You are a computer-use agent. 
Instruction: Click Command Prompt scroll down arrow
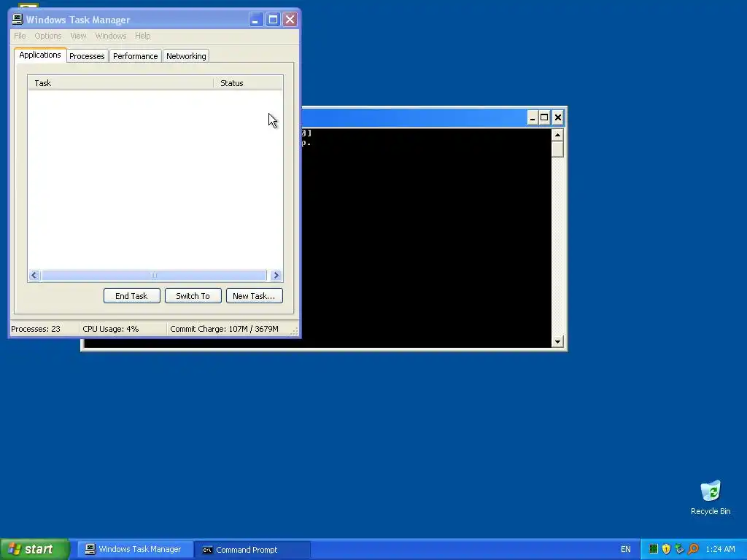pos(557,341)
